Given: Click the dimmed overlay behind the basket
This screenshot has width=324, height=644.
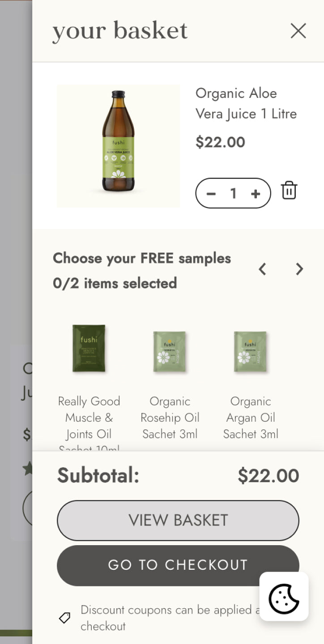Looking at the screenshot, I should click(16, 224).
